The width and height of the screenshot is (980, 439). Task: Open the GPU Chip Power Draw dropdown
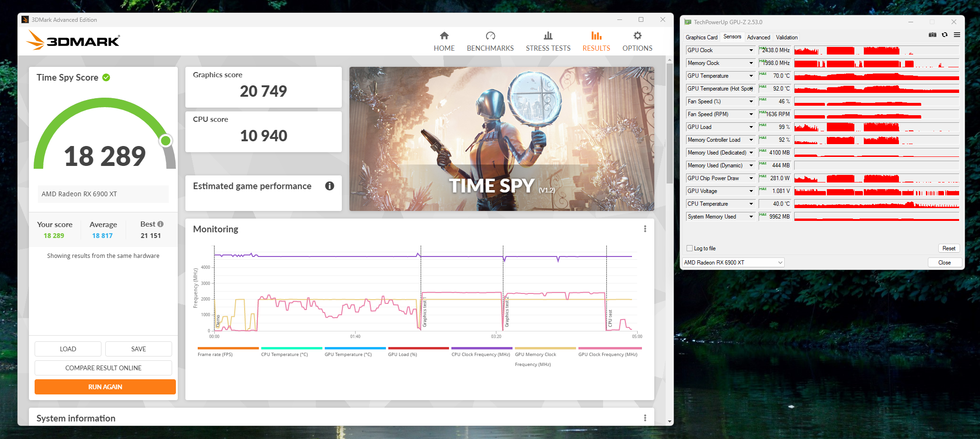(751, 178)
